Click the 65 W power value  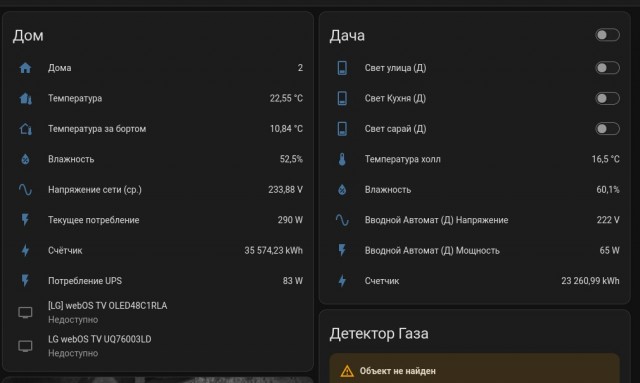coord(609,250)
